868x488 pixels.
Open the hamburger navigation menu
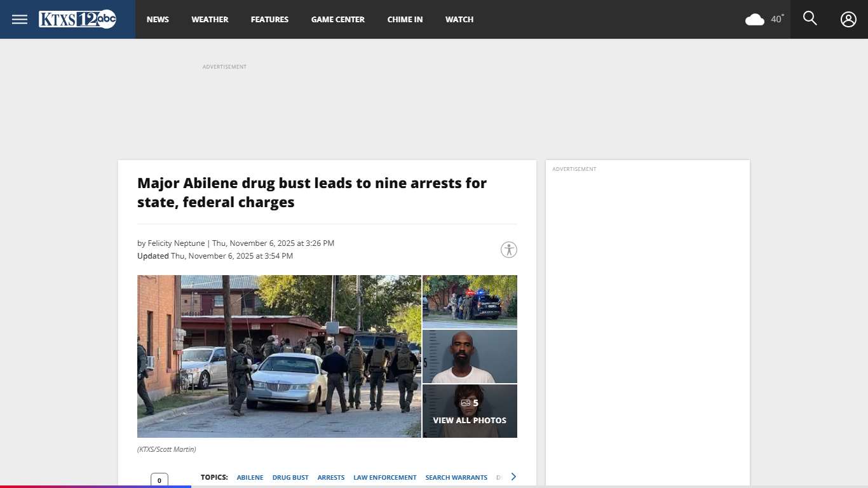click(19, 18)
